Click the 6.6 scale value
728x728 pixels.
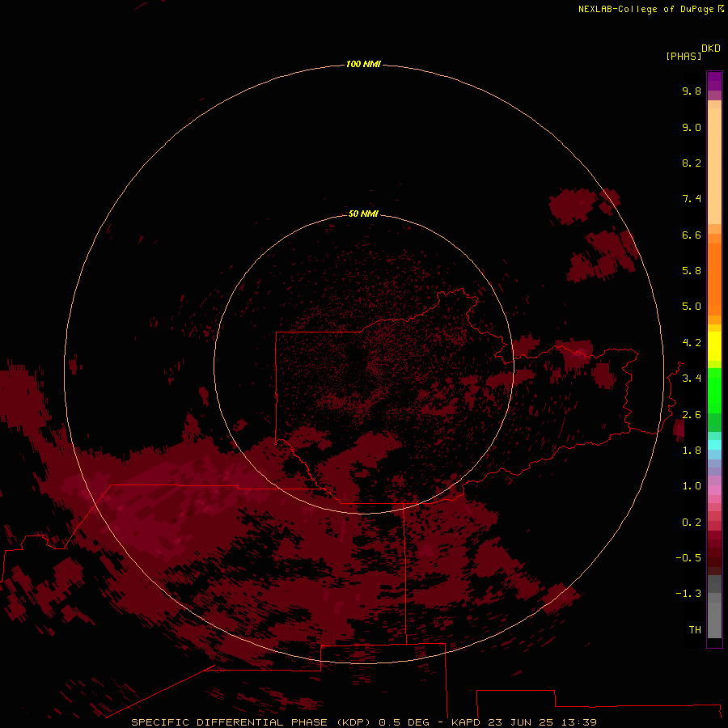[x=692, y=235]
